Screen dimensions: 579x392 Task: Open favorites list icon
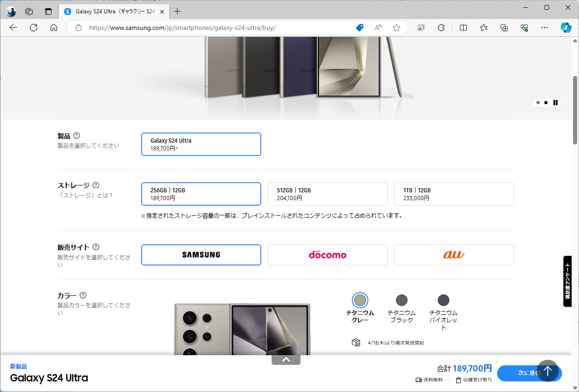tap(484, 28)
